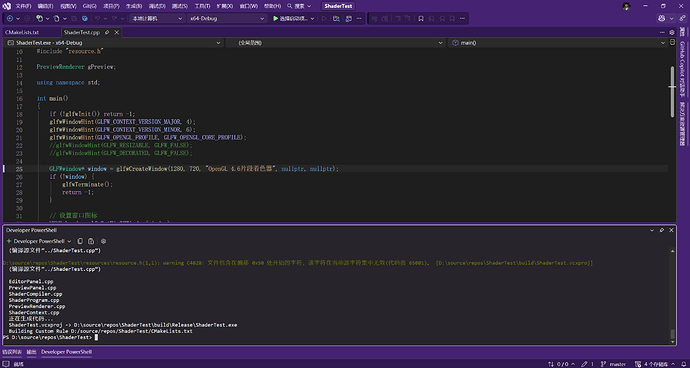
Task: Start the green run startup item button
Action: [x=290, y=18]
